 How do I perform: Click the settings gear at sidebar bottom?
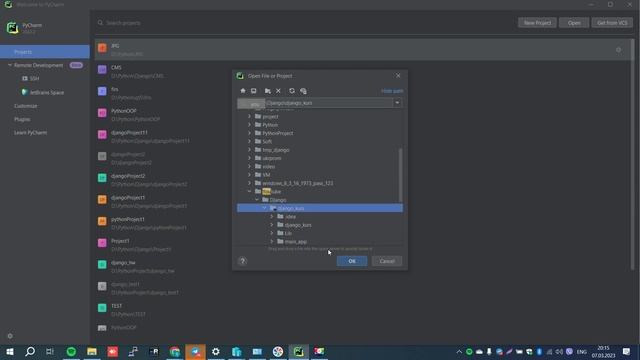pos(10,336)
